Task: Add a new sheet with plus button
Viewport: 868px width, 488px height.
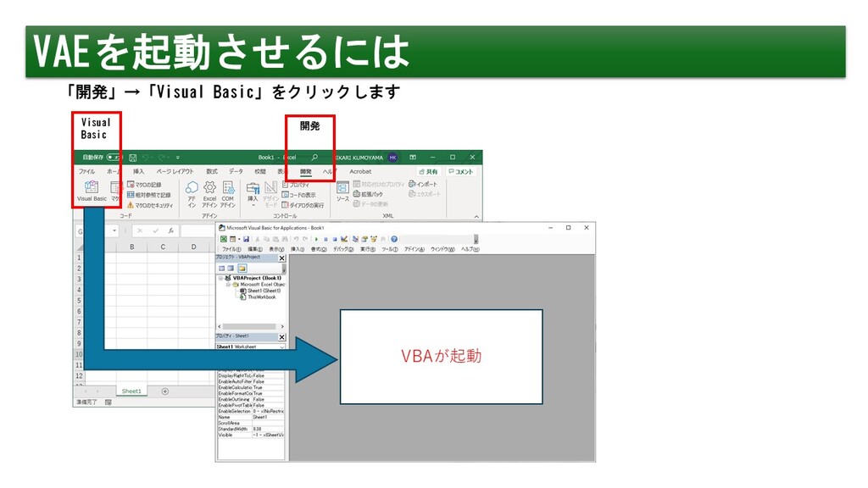Action: (x=165, y=391)
